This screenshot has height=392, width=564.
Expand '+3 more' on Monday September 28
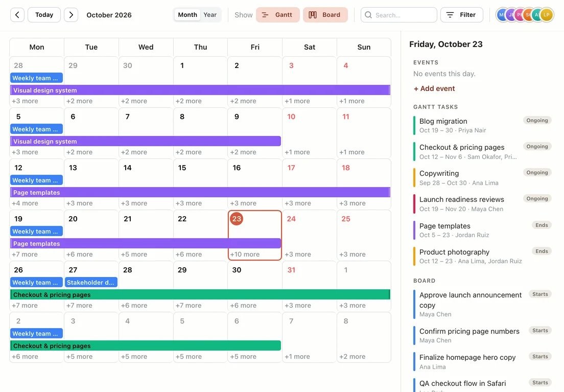[x=25, y=101]
